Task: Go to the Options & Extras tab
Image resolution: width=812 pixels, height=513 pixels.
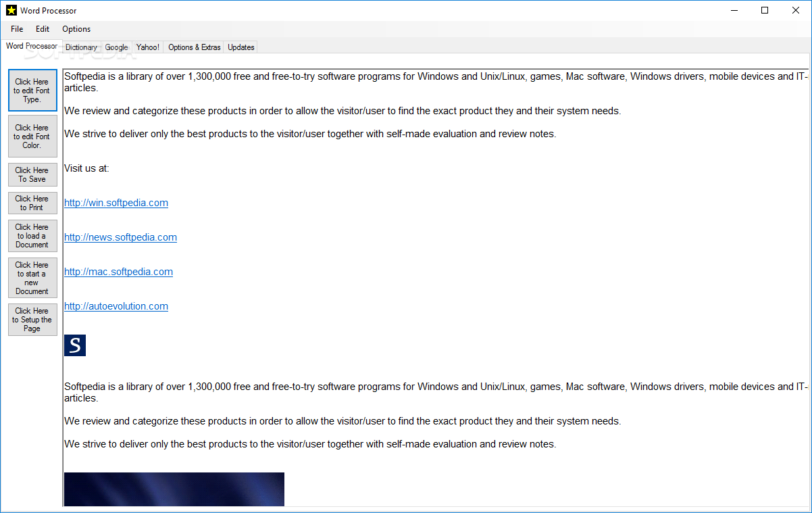Action: (194, 47)
